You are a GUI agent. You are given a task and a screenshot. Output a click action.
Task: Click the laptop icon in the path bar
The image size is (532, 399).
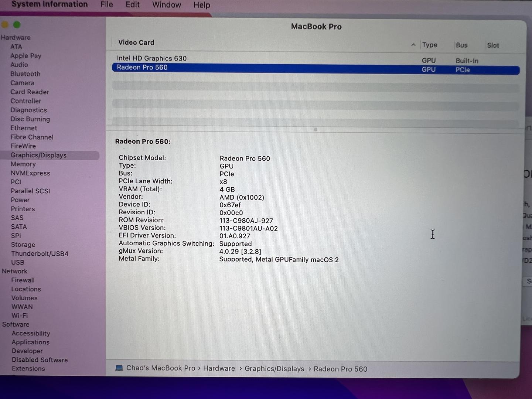click(119, 368)
